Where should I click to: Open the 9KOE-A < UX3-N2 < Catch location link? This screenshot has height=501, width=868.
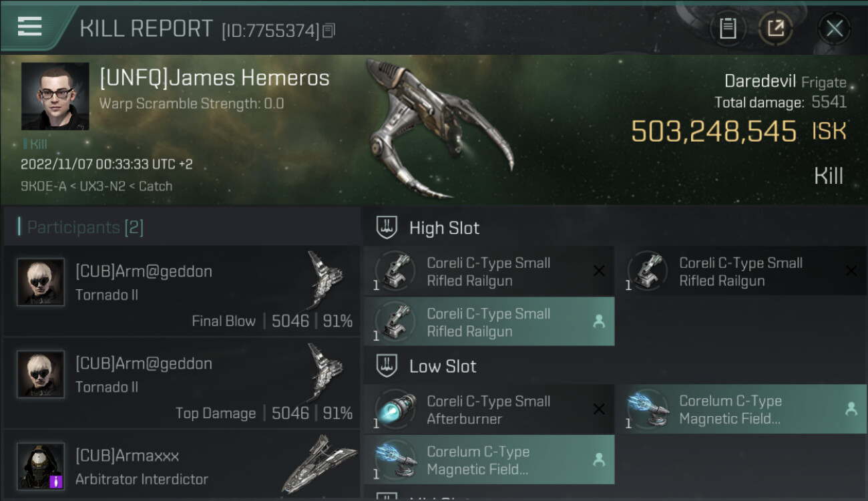point(96,186)
